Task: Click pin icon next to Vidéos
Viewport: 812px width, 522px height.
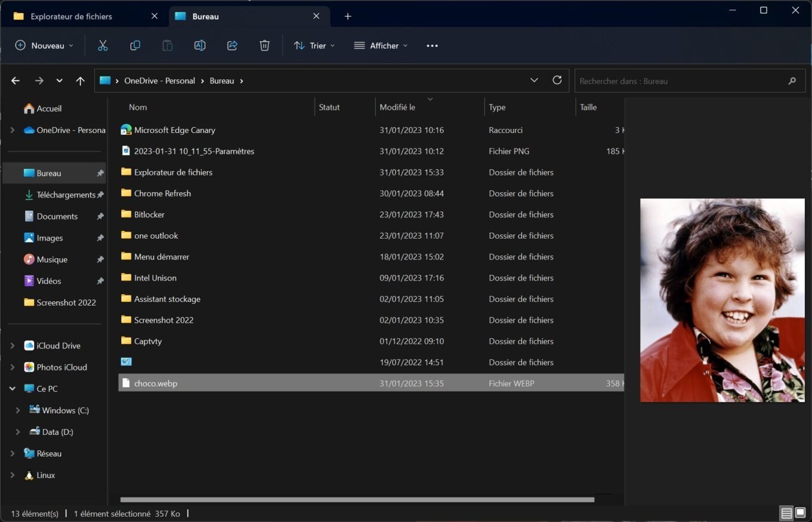Action: pyautogui.click(x=100, y=281)
